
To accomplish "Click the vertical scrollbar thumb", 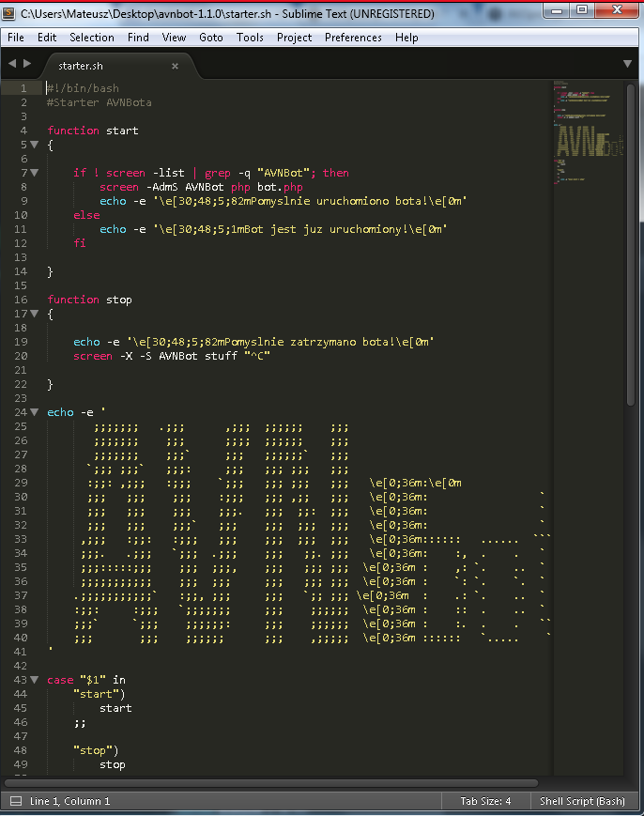I will click(631, 244).
